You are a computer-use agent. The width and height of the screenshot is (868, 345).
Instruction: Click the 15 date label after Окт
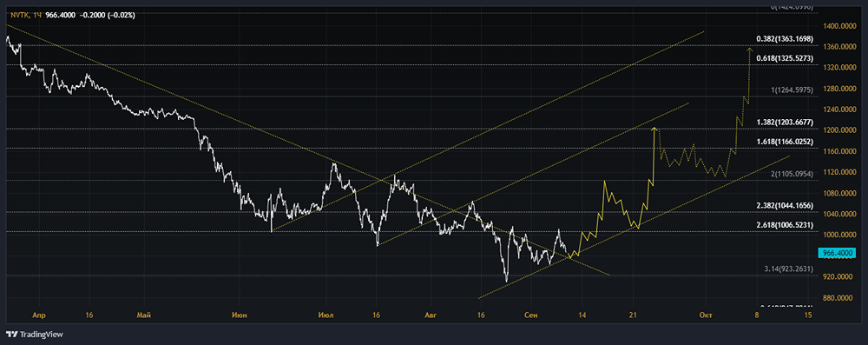808,315
